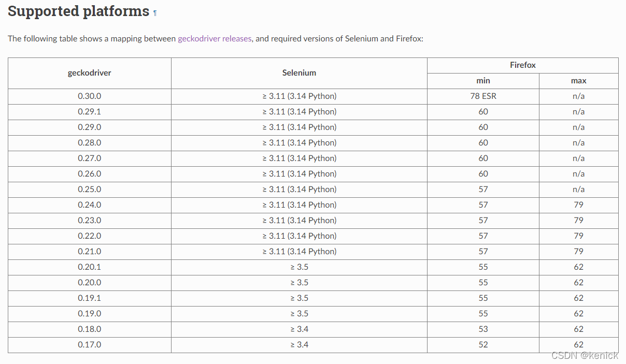The image size is (626, 364).
Task: Click max Firefox 79 in 0.24.0 row
Action: (579, 205)
